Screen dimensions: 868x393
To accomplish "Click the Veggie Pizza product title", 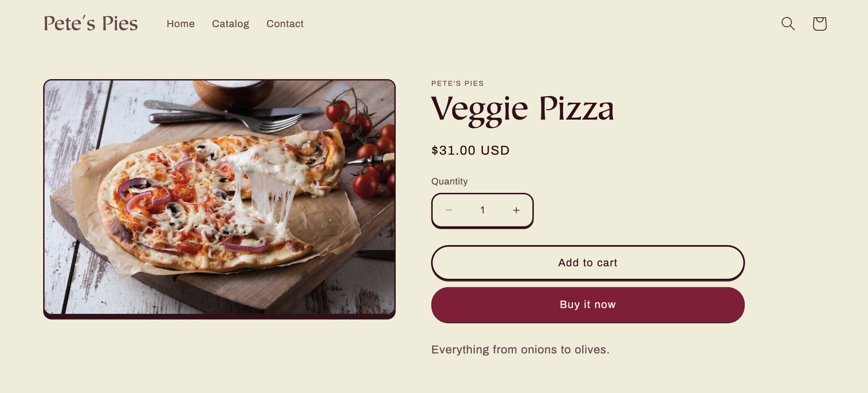I will click(523, 109).
